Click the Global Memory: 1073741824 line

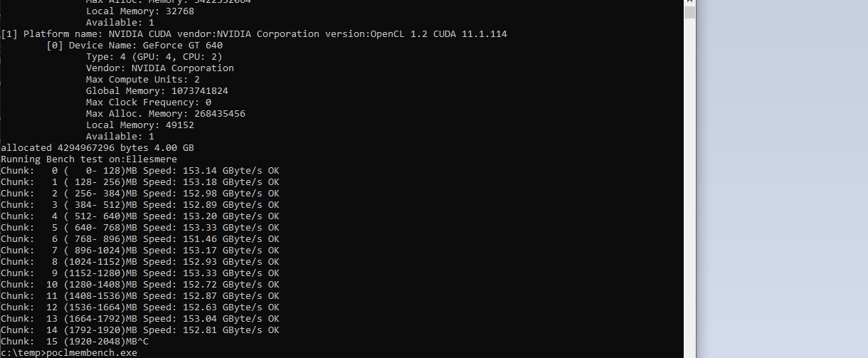click(x=157, y=91)
